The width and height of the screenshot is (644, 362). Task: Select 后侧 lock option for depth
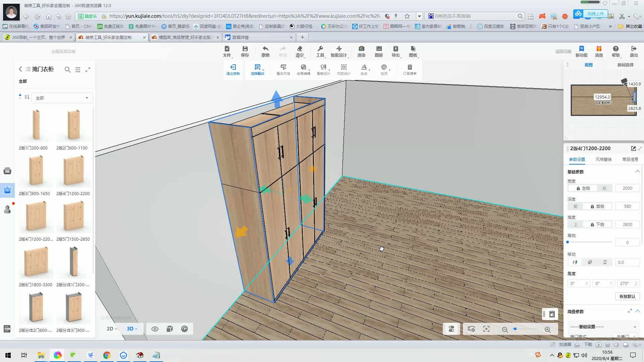pyautogui.click(x=597, y=206)
